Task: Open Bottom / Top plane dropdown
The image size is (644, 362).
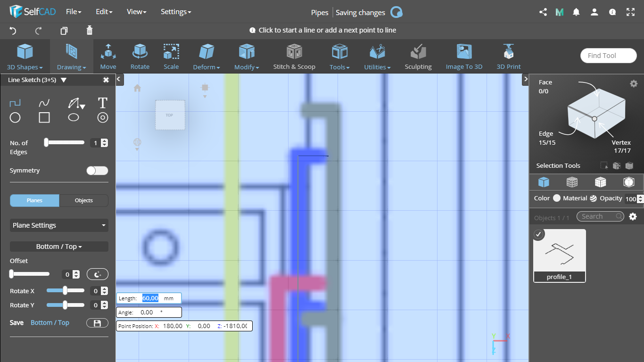Action: (x=59, y=247)
